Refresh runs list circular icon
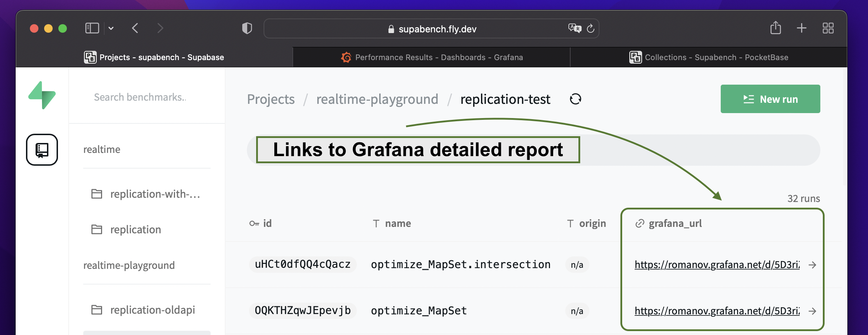The image size is (868, 335). [575, 99]
